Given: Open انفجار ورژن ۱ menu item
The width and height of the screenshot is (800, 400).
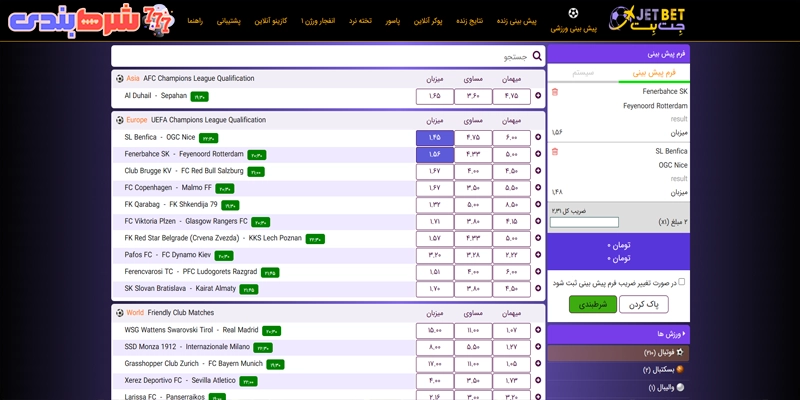Looking at the screenshot, I should 318,21.
